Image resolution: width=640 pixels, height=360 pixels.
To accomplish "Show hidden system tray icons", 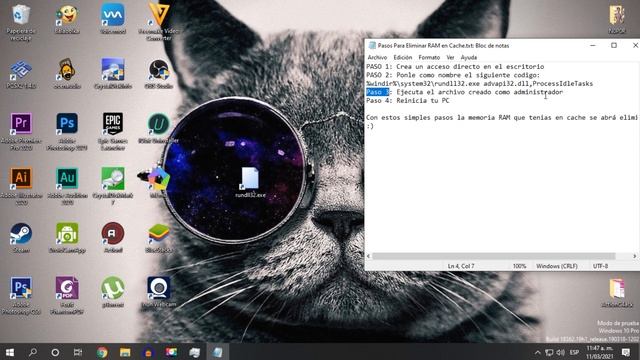I will (x=538, y=352).
